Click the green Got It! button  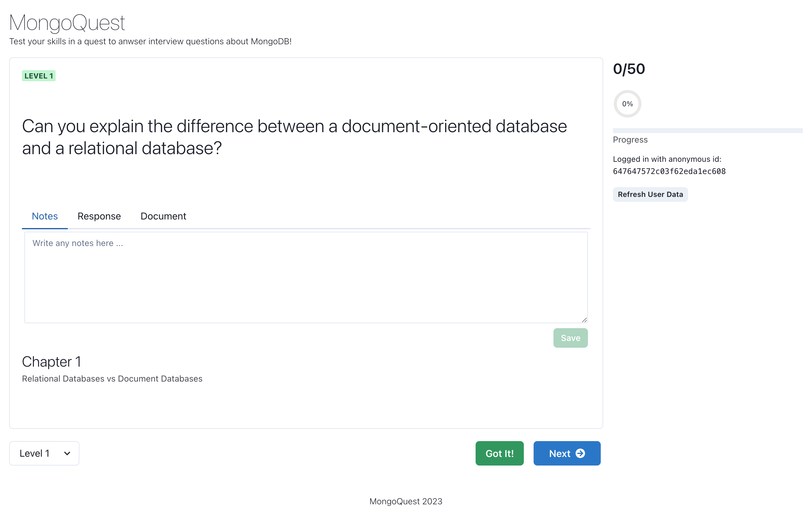pyautogui.click(x=499, y=453)
